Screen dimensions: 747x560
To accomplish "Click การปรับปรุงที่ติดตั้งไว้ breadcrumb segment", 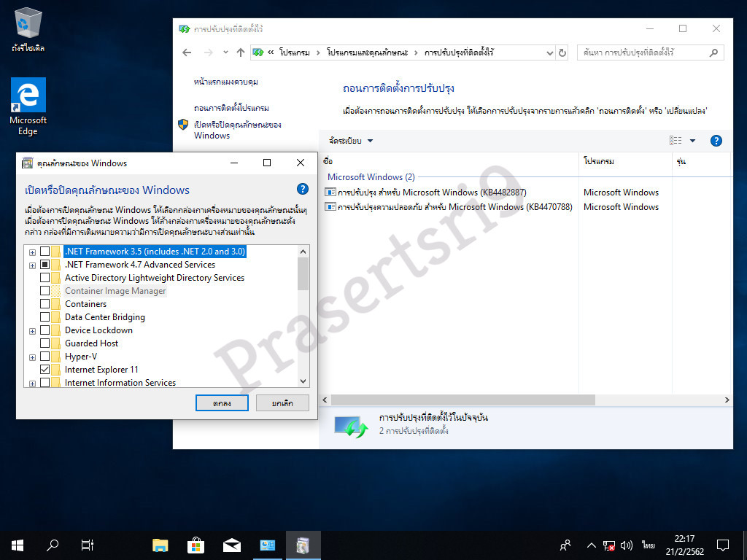I will tap(459, 52).
